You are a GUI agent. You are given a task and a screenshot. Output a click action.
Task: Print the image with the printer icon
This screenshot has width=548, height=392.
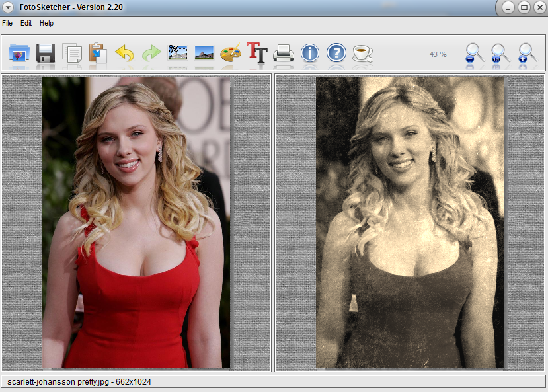(284, 53)
